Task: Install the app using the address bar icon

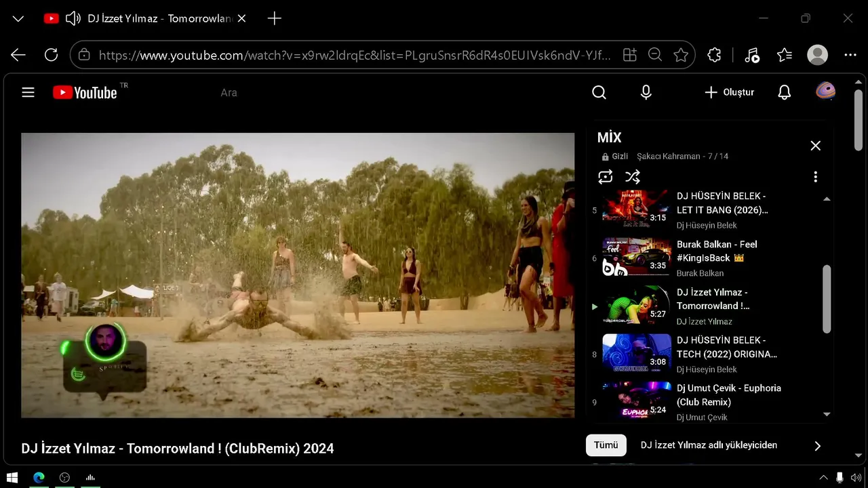Action: click(630, 55)
